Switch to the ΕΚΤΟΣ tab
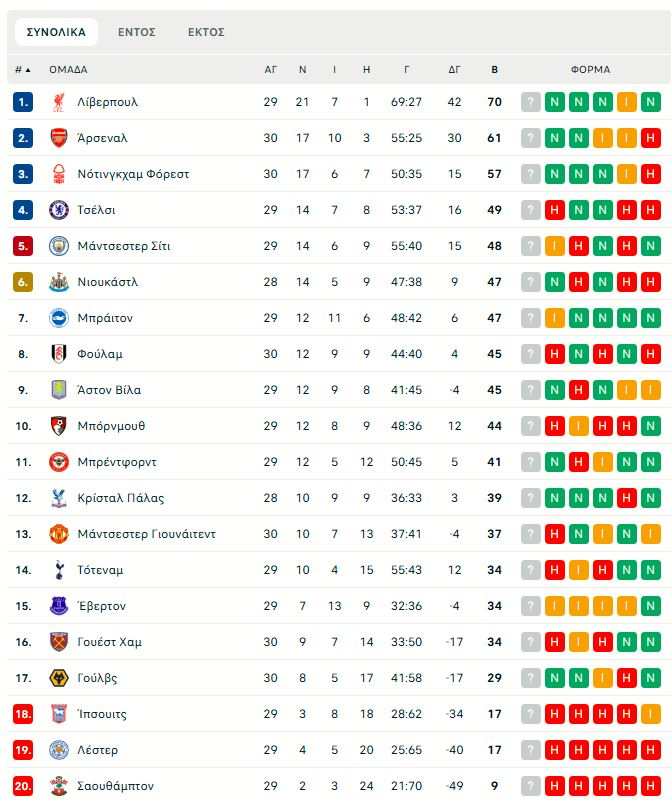Screen dimensions: 672x803 click(x=206, y=32)
